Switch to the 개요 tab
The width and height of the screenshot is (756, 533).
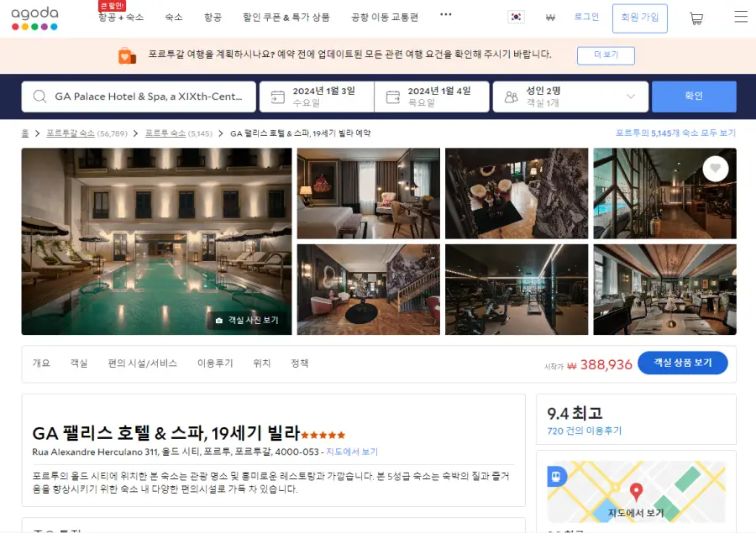pos(41,363)
